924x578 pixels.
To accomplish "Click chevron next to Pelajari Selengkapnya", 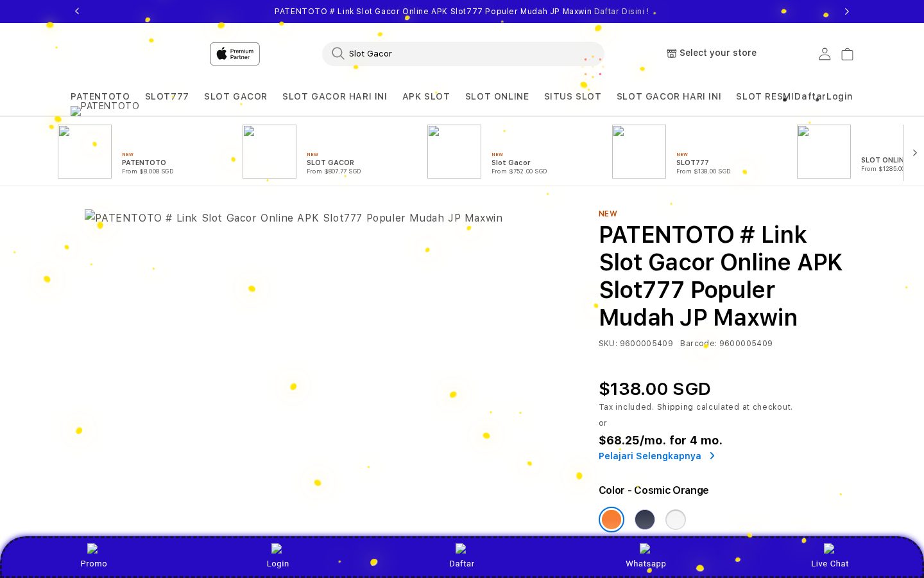I will (x=712, y=456).
